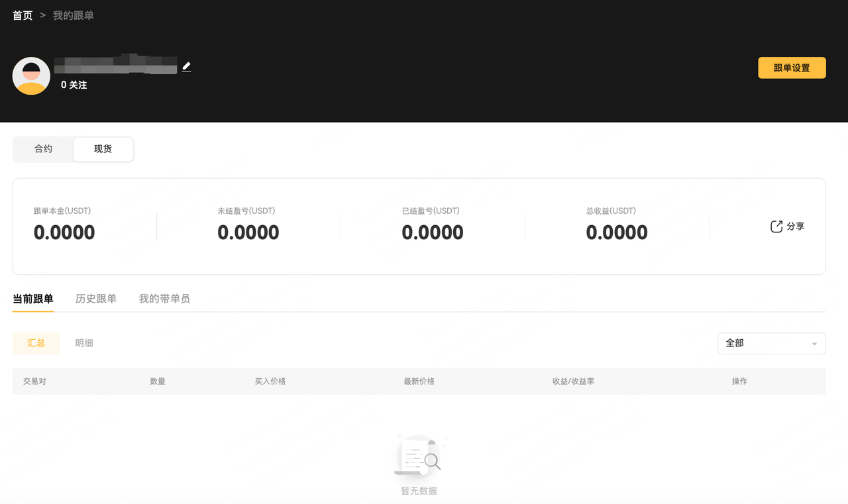Click the 暂无数据 empty-state illustration

[419, 454]
